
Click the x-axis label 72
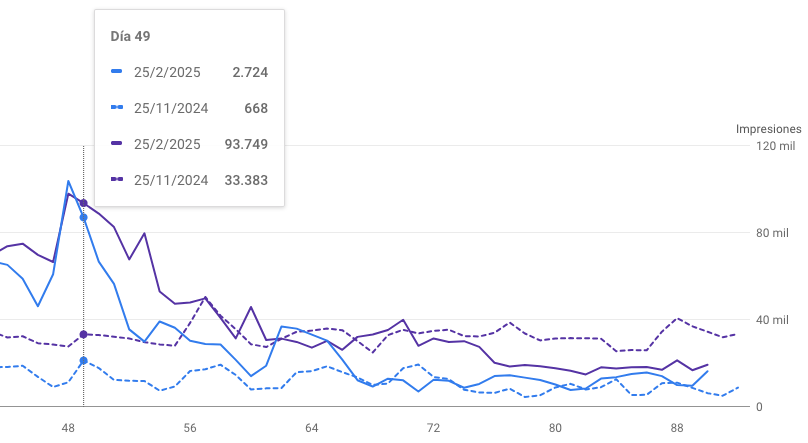[x=433, y=427]
